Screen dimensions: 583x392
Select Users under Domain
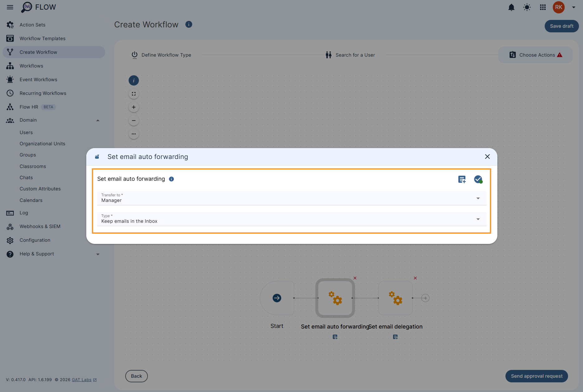click(x=26, y=132)
